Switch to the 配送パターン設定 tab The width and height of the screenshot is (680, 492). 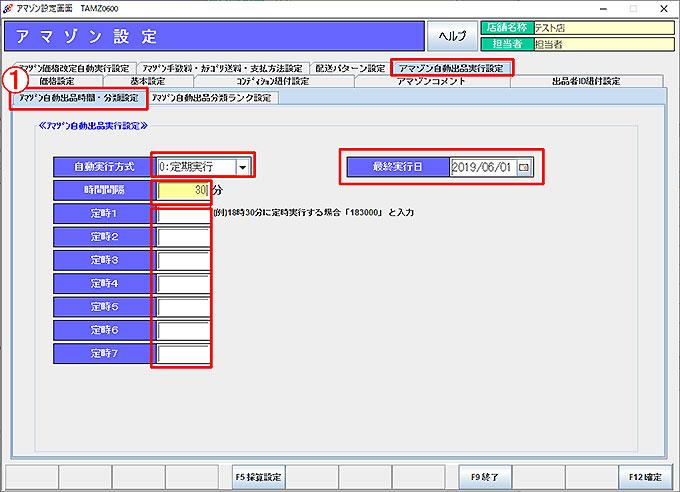[349, 68]
